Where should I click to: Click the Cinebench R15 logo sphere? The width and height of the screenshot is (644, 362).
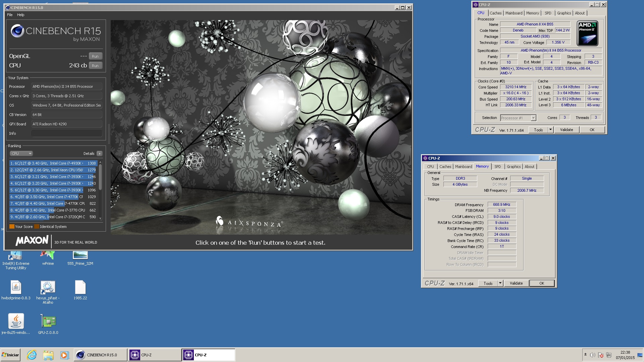[x=17, y=31]
